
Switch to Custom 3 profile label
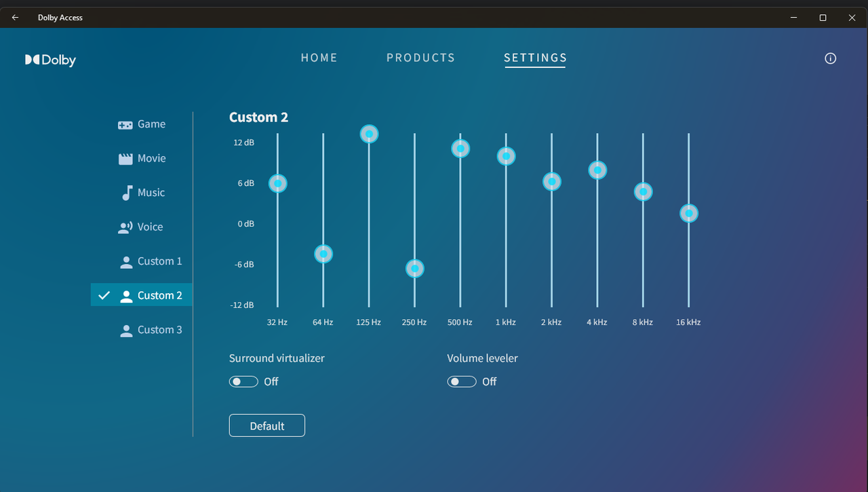(x=160, y=330)
